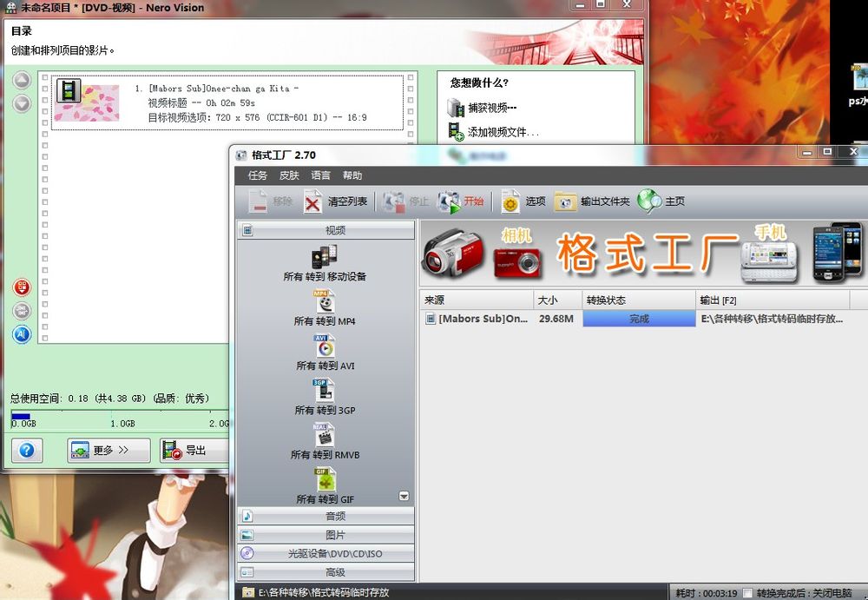Click Nero Vision move-up arrow button

[23, 81]
